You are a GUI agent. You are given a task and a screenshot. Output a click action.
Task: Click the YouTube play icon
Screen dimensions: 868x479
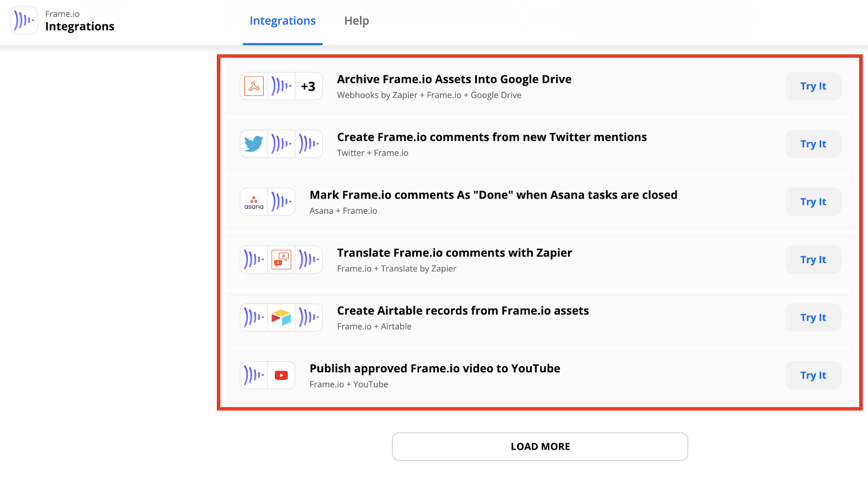pyautogui.click(x=281, y=375)
